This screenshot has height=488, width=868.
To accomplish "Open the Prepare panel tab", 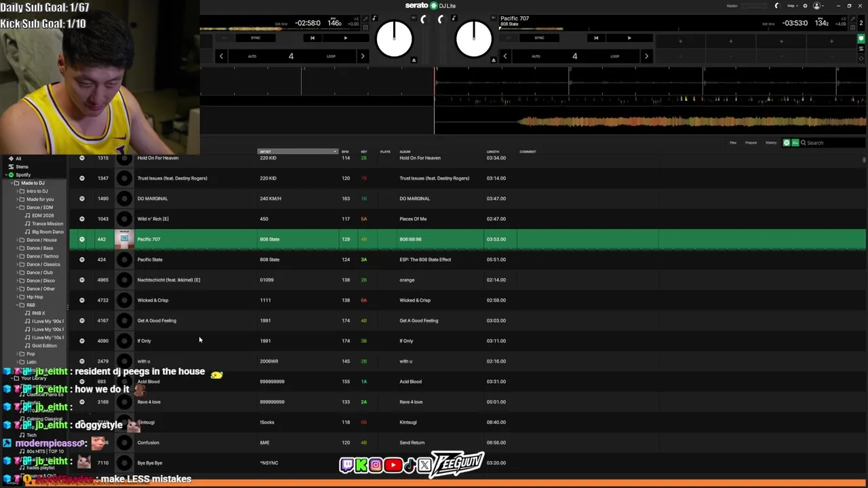I will tap(751, 142).
